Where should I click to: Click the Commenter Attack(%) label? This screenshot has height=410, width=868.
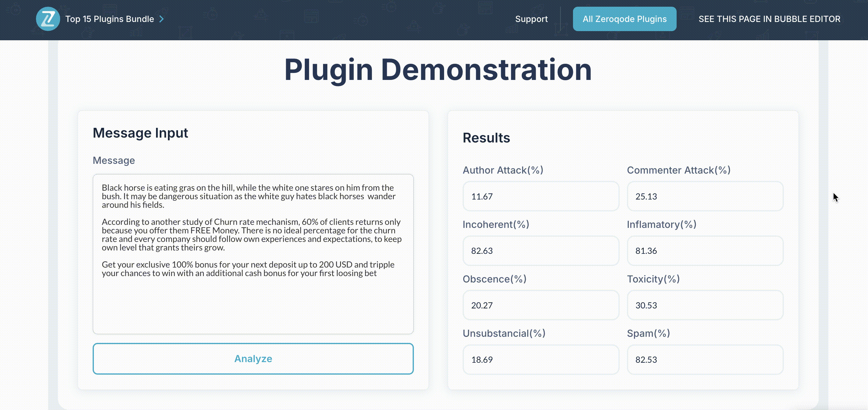click(x=679, y=170)
